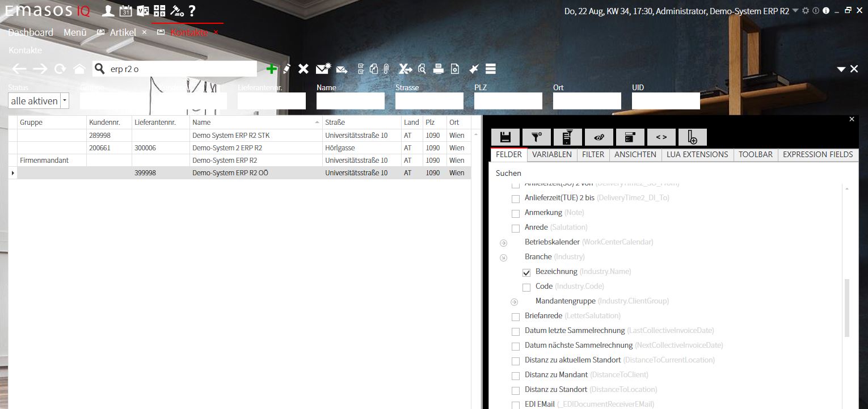Viewport: 868px width, 409px height.
Task: Click the Ort filter input field
Action: [x=587, y=101]
